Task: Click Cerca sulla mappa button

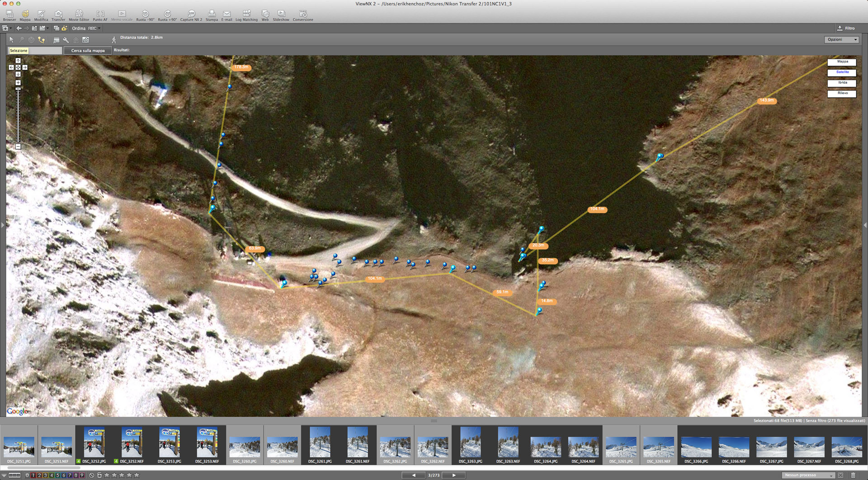Action: pos(88,51)
